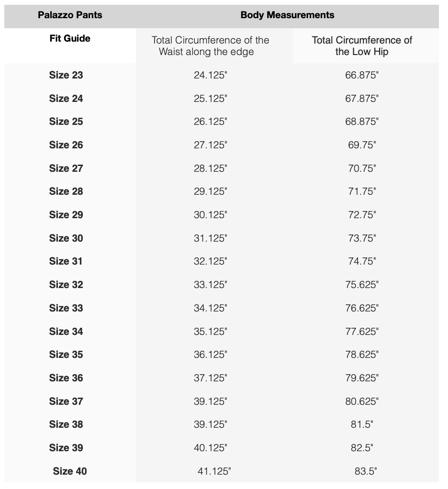Click the Low Hip column header
The width and height of the screenshot is (448, 489).
coord(362,46)
